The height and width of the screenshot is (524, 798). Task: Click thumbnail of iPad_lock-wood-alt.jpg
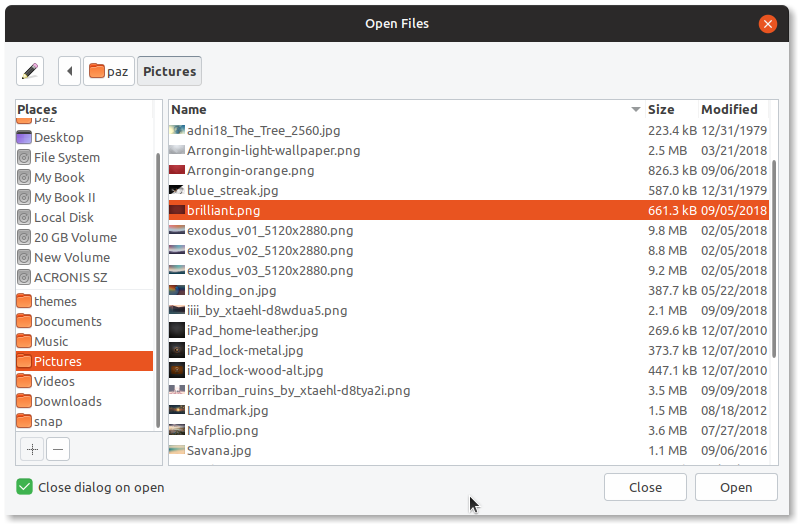click(177, 370)
